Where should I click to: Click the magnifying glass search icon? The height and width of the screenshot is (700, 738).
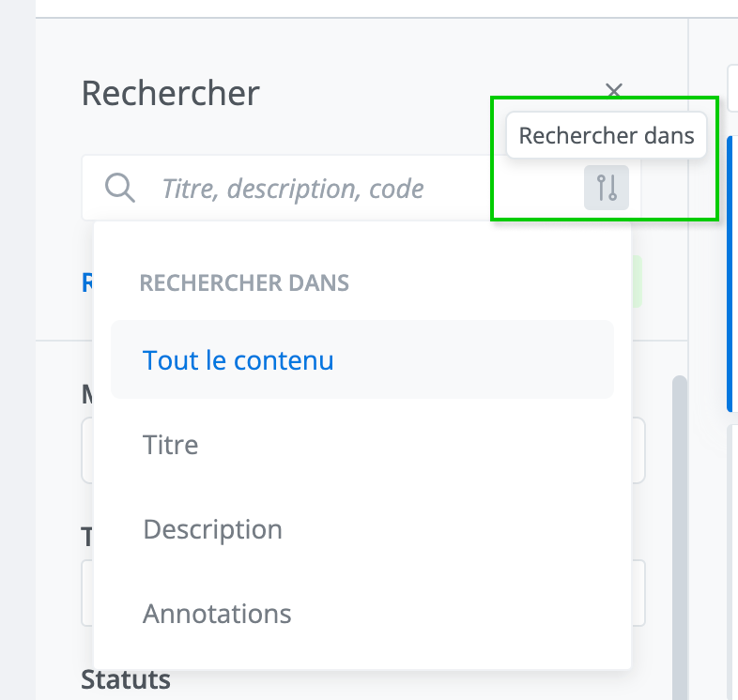tap(120, 188)
